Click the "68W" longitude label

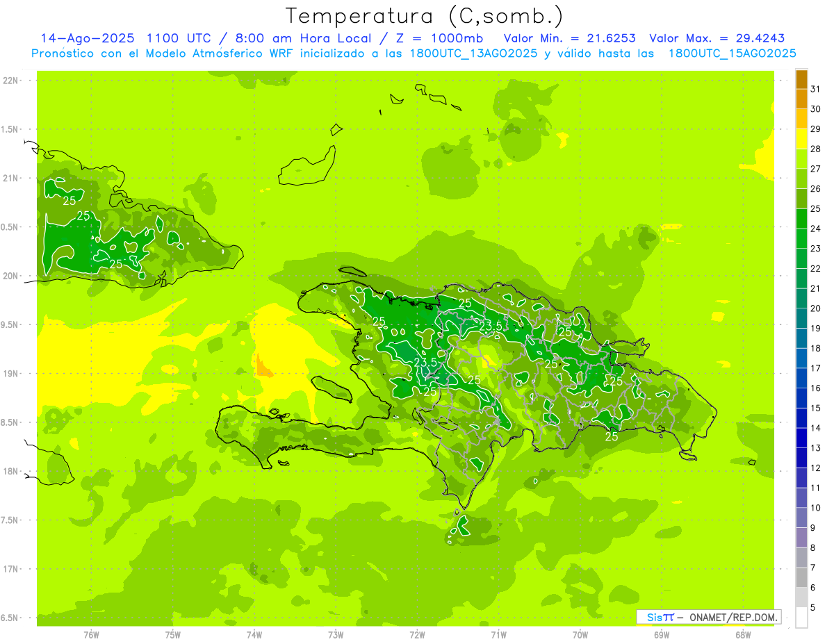[x=743, y=634]
